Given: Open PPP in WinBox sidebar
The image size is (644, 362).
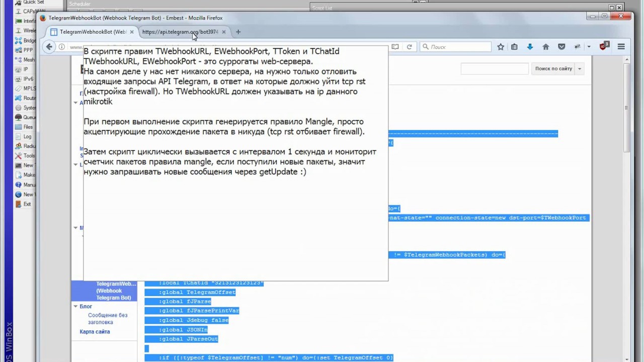Looking at the screenshot, I should pyautogui.click(x=25, y=50).
